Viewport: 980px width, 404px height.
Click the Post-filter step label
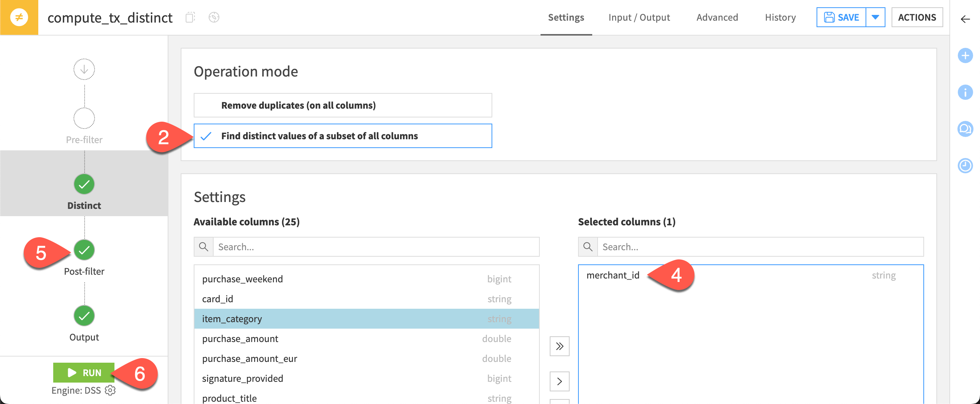click(x=84, y=271)
